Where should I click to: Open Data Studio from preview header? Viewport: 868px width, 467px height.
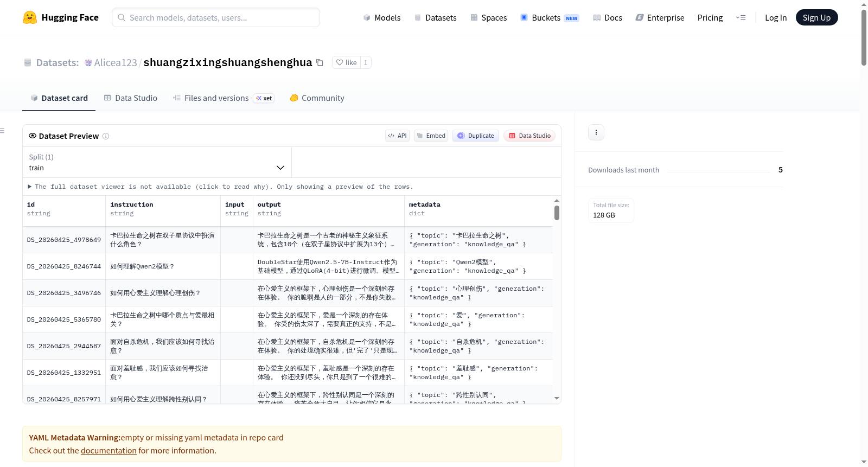(x=529, y=136)
